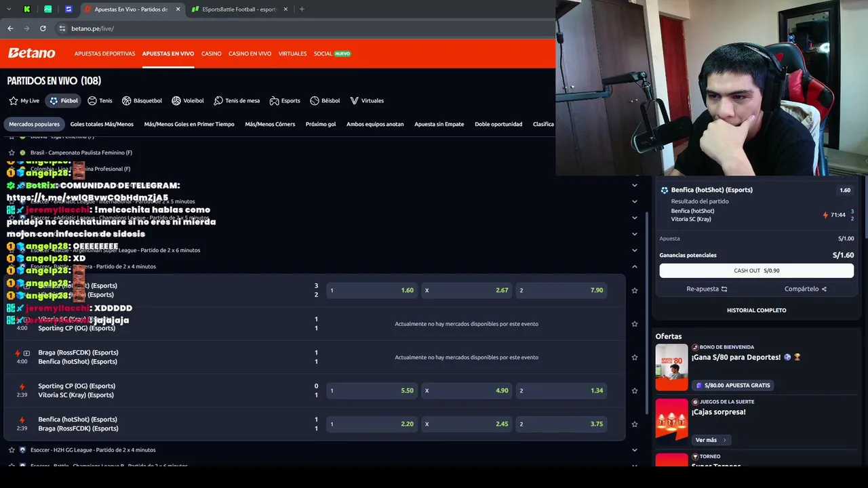This screenshot has height=488, width=868.
Task: Select the My Live star filter
Action: coord(24,101)
